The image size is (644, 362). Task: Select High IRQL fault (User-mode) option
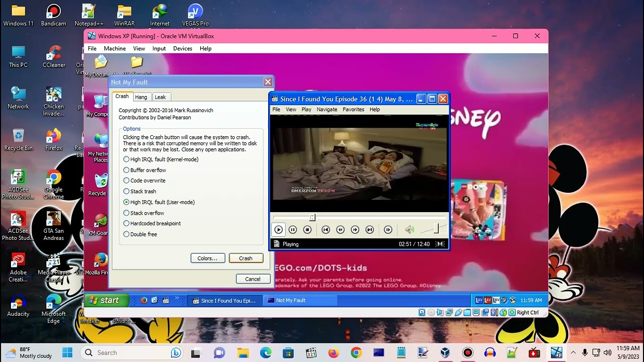pos(159,202)
